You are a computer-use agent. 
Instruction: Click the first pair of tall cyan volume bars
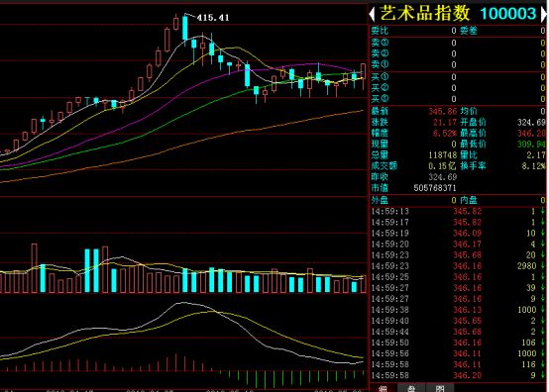click(x=92, y=270)
